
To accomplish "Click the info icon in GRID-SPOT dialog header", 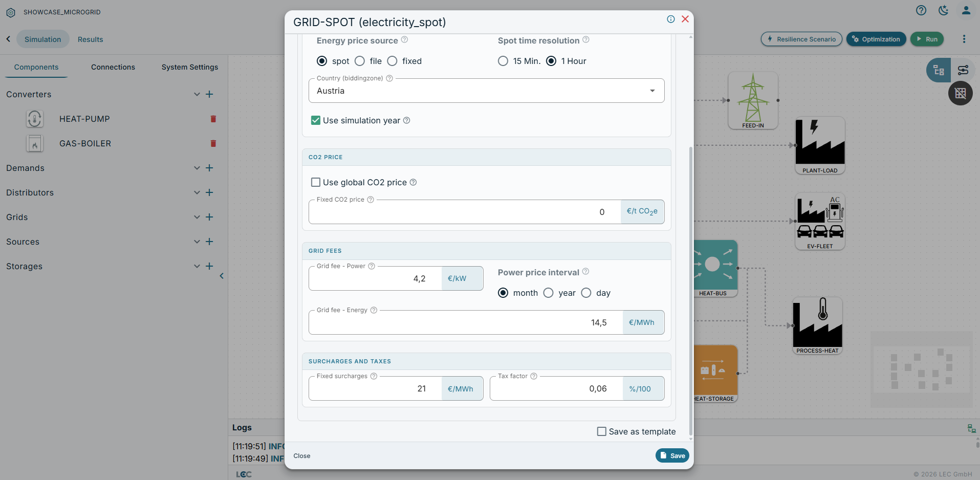I will pos(670,19).
